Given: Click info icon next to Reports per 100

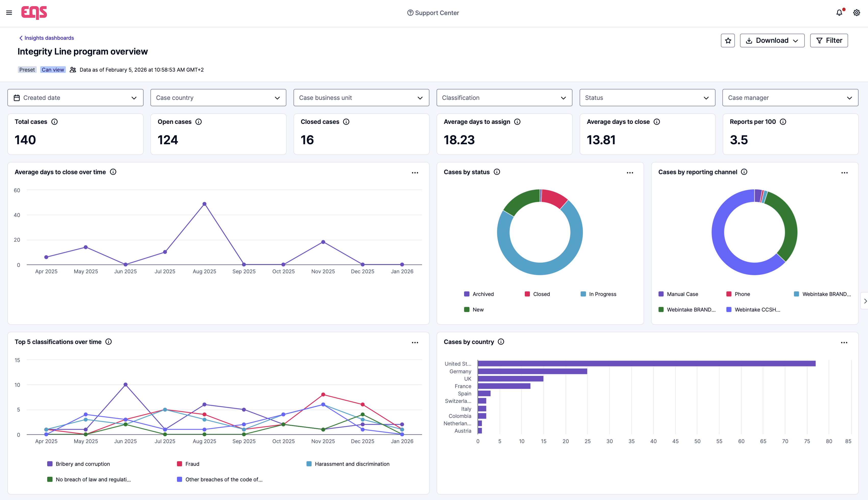Looking at the screenshot, I should pyautogui.click(x=783, y=122).
